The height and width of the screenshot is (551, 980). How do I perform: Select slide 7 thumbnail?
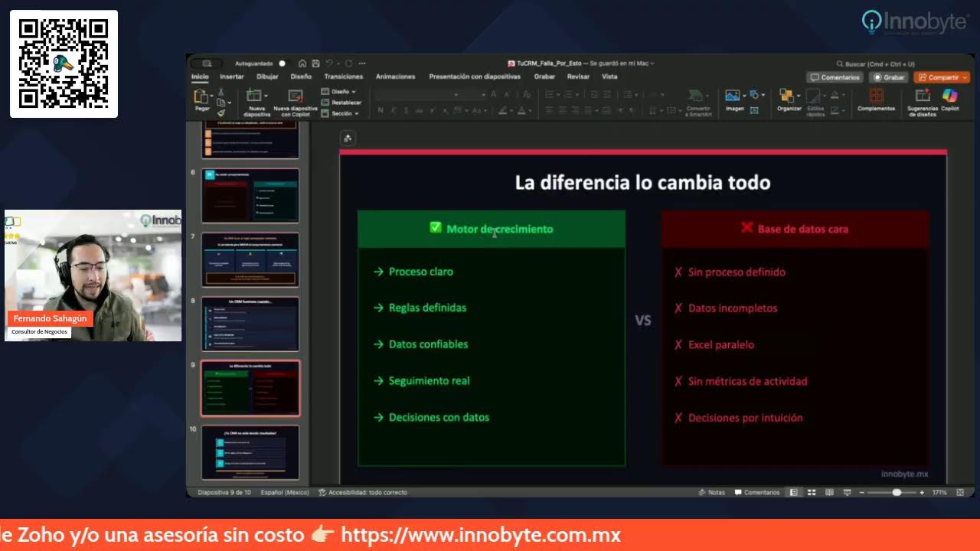pyautogui.click(x=250, y=260)
